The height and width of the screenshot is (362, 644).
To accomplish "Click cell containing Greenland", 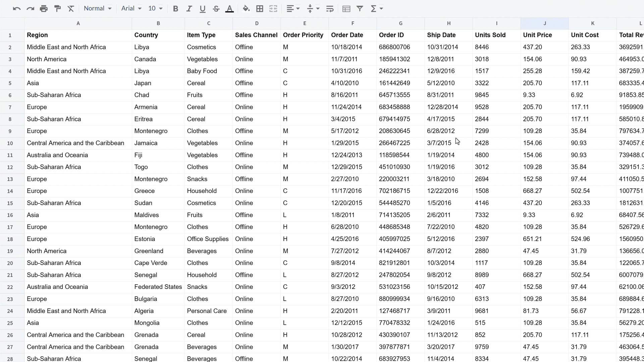I will point(158,251).
